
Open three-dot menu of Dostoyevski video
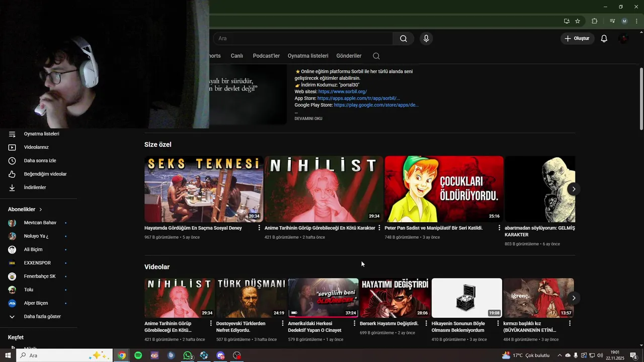[x=282, y=324]
